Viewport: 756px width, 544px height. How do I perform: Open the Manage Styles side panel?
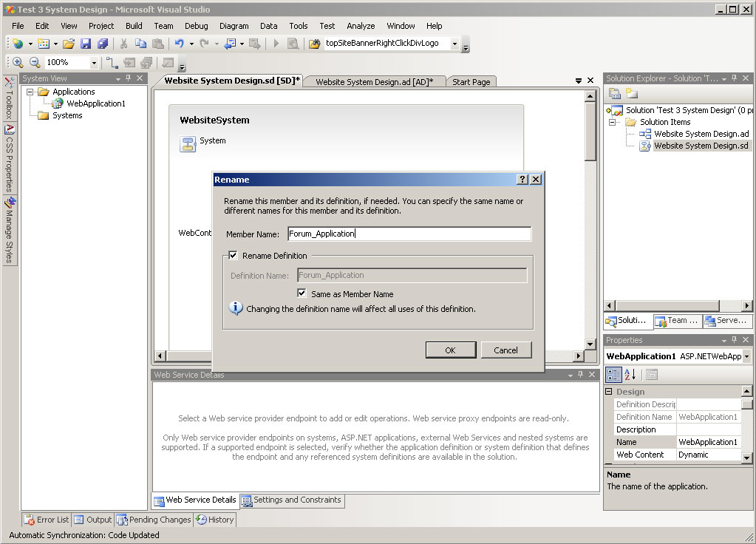(9, 230)
